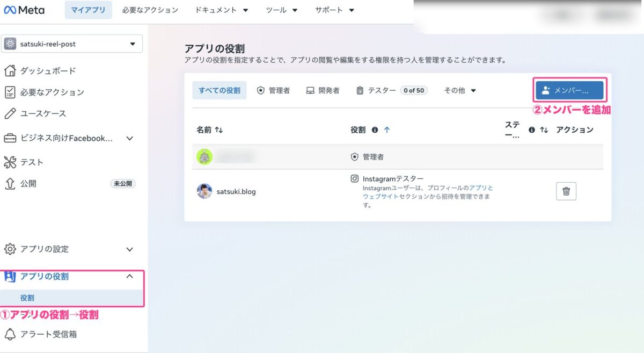The width and height of the screenshot is (644, 353).
Task: Select the 開発者 filter tab
Action: [x=323, y=90]
